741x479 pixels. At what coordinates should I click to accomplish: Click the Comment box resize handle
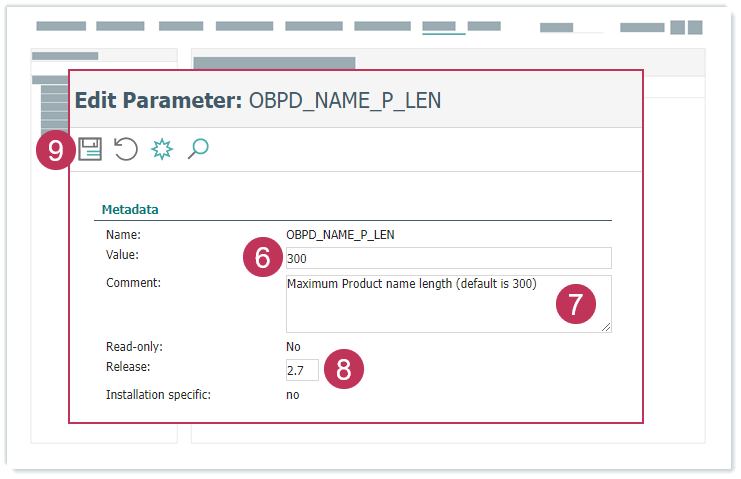606,327
